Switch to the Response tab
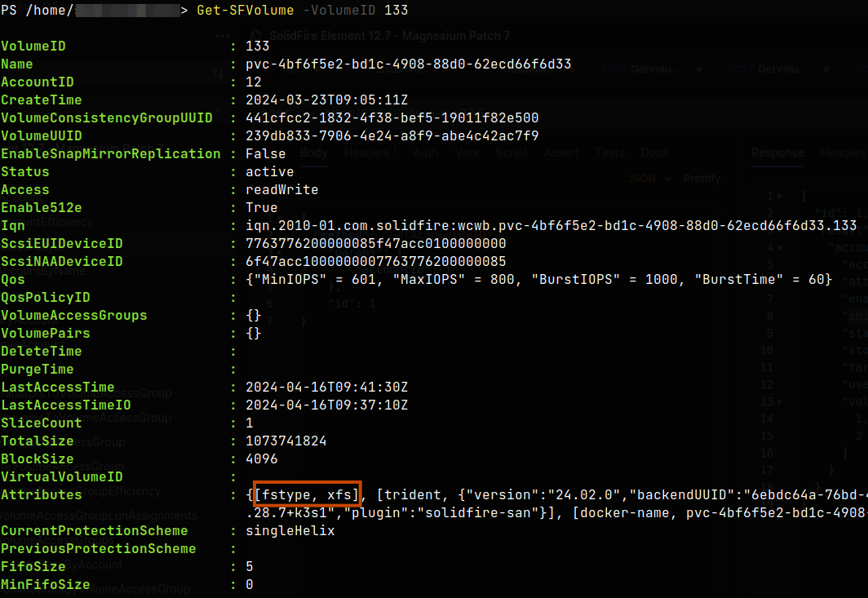The width and height of the screenshot is (868, 598). pyautogui.click(x=777, y=153)
